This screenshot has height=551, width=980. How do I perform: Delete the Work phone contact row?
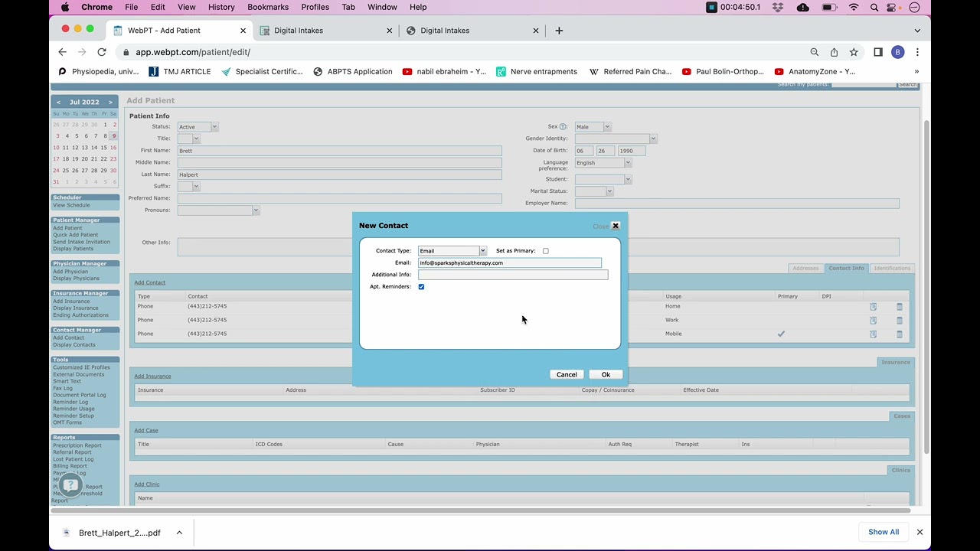pyautogui.click(x=900, y=321)
